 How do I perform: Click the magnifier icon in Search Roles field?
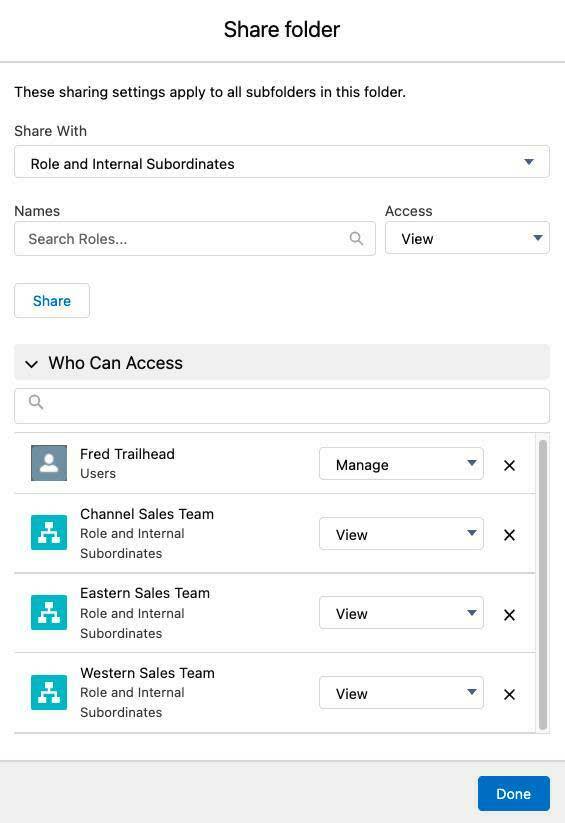357,238
